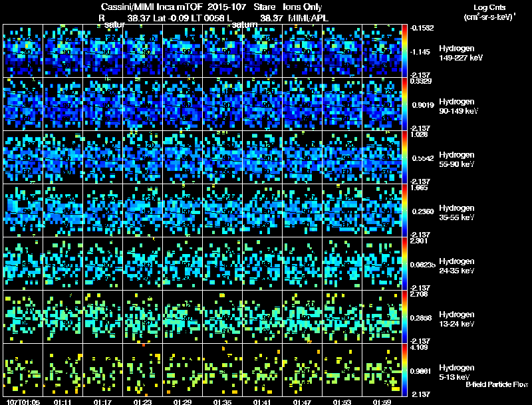Click the 0.9861 colorbar value

click(x=421, y=372)
